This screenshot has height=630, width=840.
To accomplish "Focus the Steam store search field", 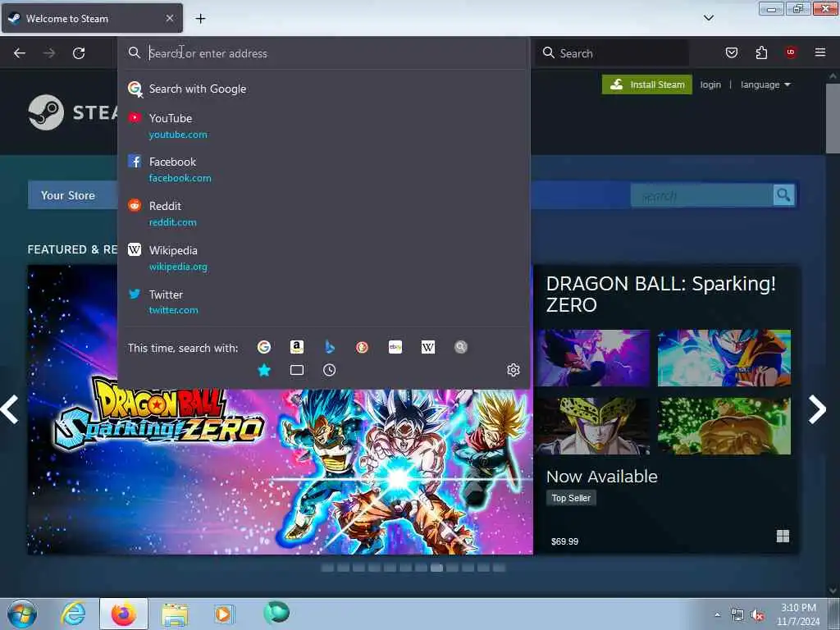I will tap(702, 195).
